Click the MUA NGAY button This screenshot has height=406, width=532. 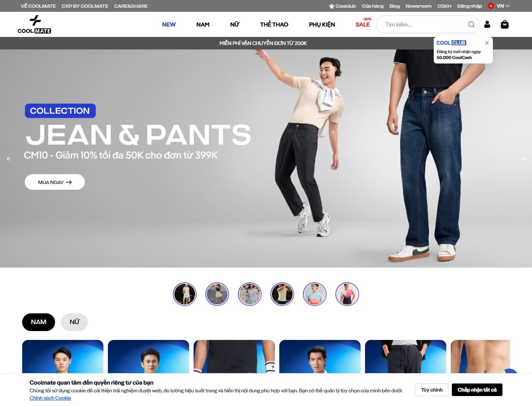[x=55, y=182]
